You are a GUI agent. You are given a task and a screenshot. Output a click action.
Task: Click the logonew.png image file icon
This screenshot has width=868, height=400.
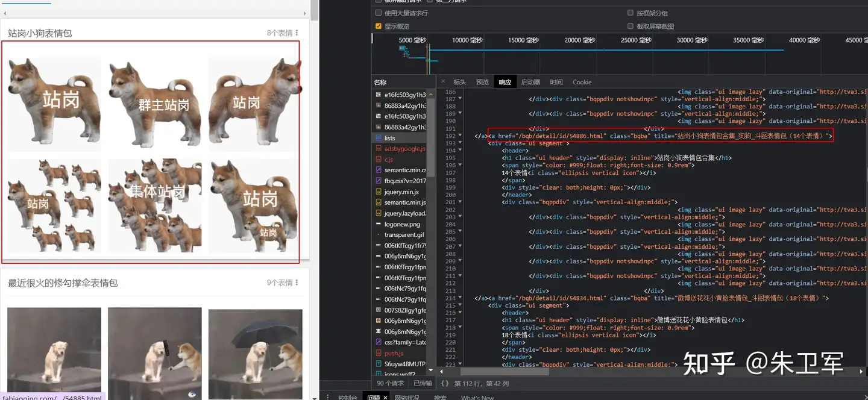(378, 224)
